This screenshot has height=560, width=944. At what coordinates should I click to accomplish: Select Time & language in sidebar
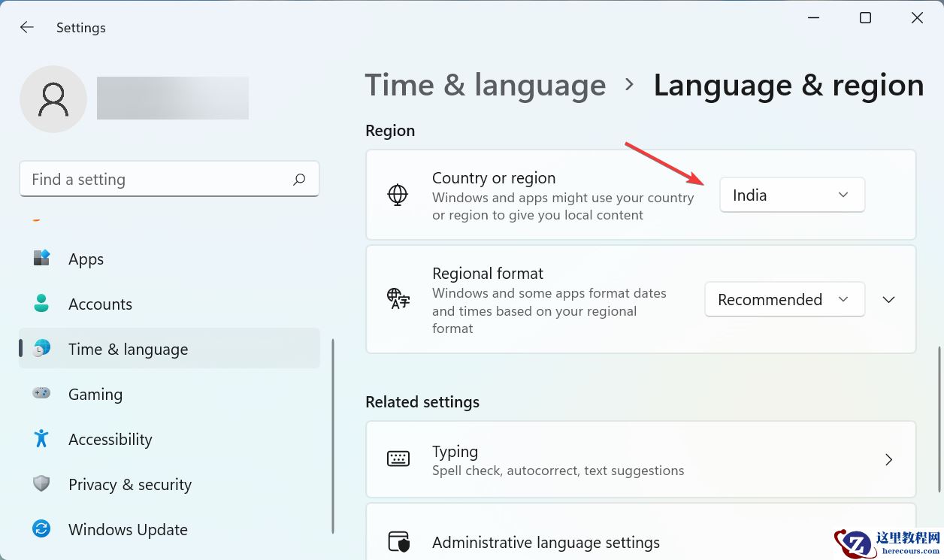point(169,349)
